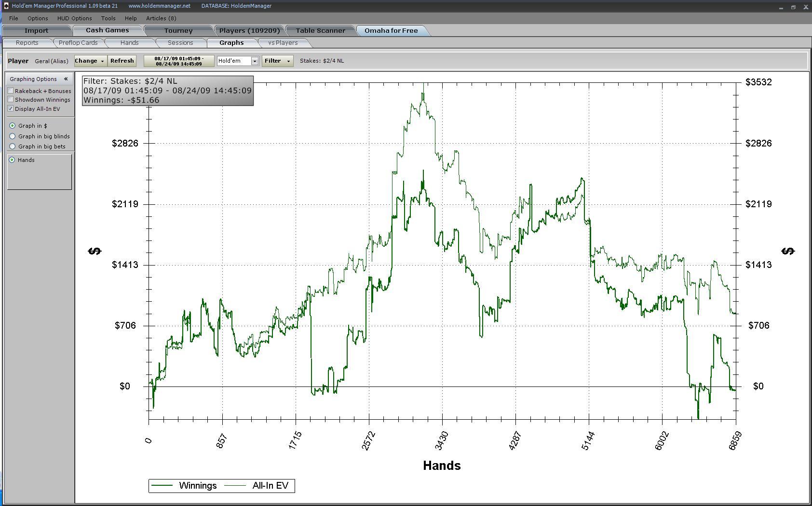Viewport: 812px width, 506px height.
Task: Go to the vs Players subtab
Action: click(x=283, y=43)
